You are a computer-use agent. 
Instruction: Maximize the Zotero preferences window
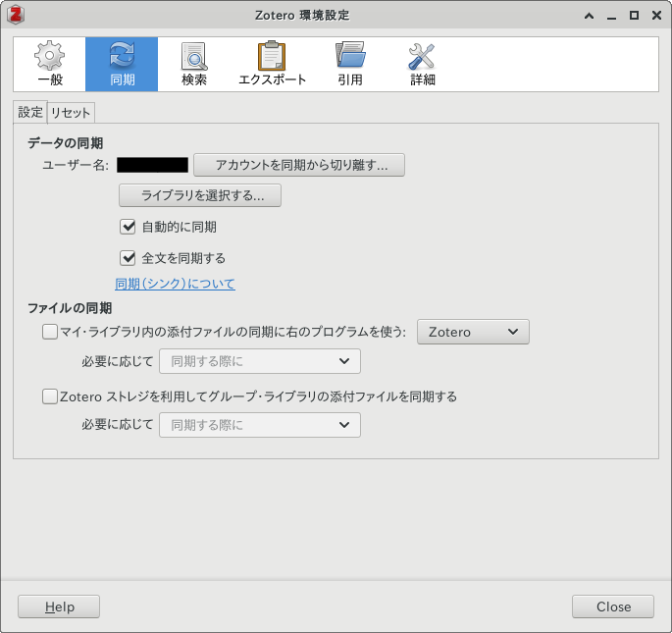pos(634,16)
